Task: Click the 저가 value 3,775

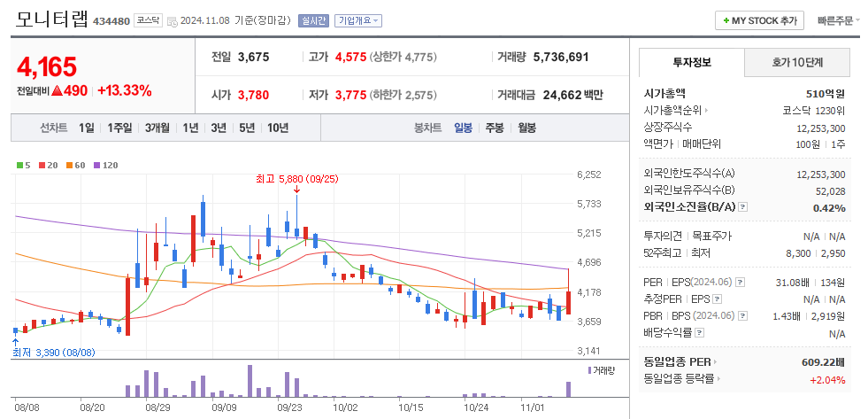Action: point(350,95)
